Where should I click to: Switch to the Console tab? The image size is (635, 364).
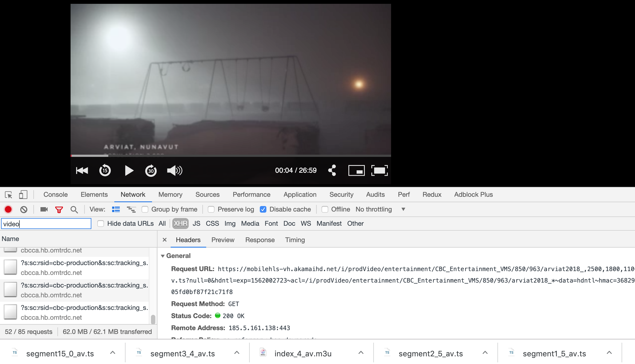point(56,195)
